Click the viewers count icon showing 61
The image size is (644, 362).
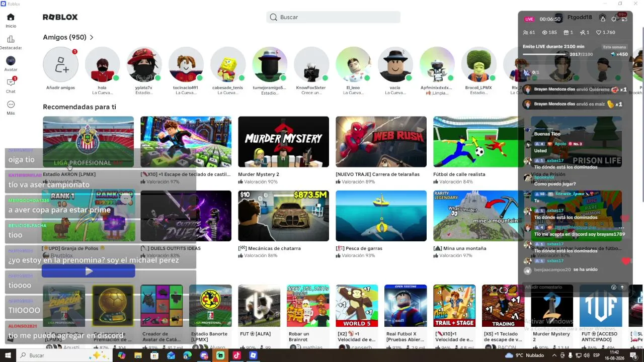tap(526, 33)
